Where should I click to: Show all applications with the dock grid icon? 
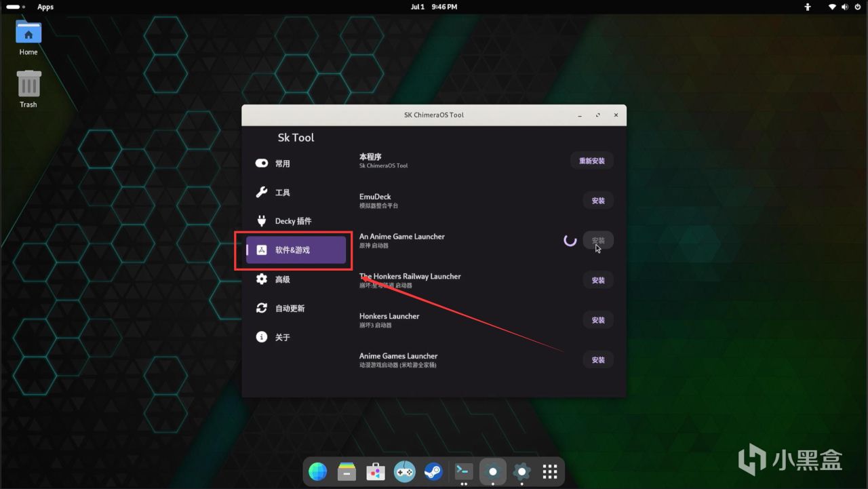(x=551, y=471)
